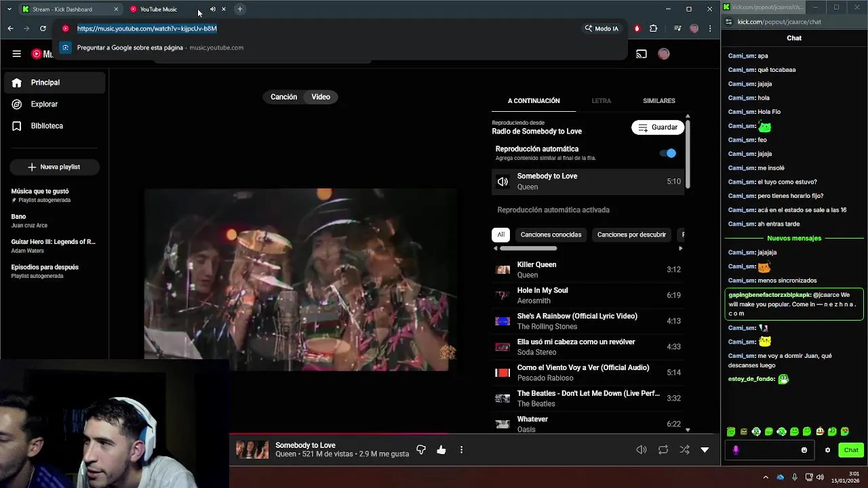Play Hole In My Soul by Aerosmith
The height and width of the screenshot is (488, 868).
click(587, 296)
